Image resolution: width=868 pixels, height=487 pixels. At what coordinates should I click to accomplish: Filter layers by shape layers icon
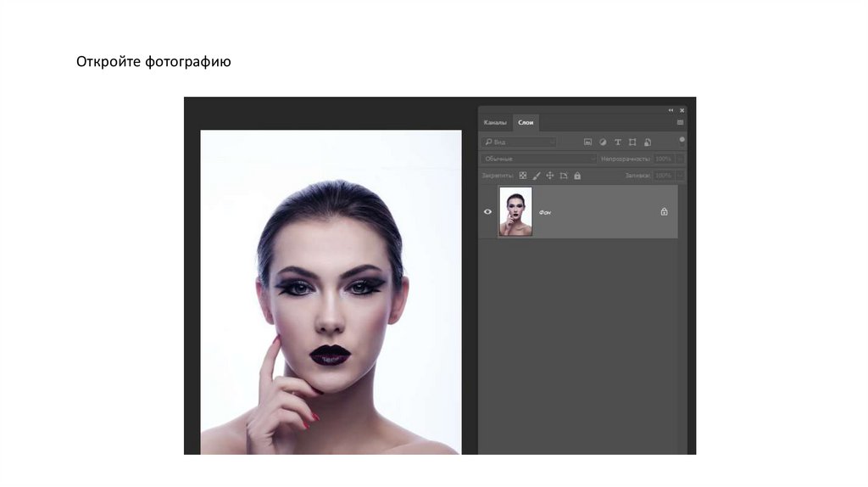tap(632, 143)
